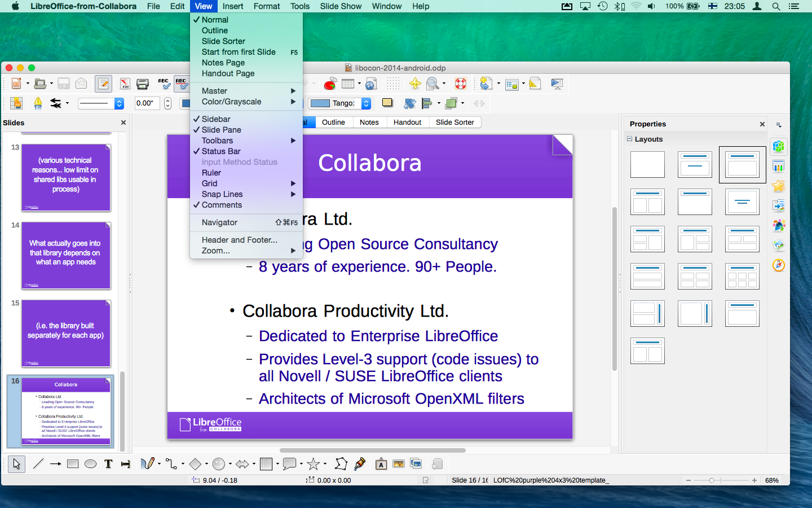Click the Shadow toggle icon in toolbar
Screen dimensions: 812x508
tap(387, 103)
